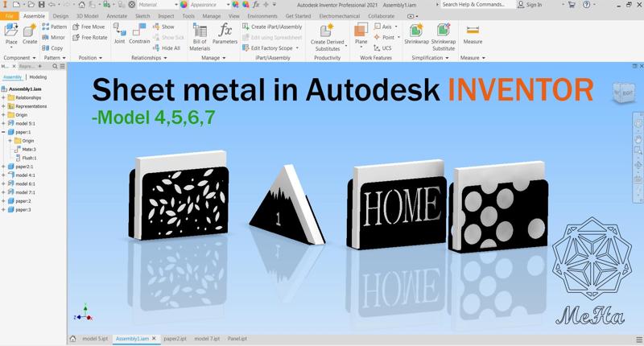
Task: Select the Mirror components tool
Action: pyautogui.click(x=53, y=37)
